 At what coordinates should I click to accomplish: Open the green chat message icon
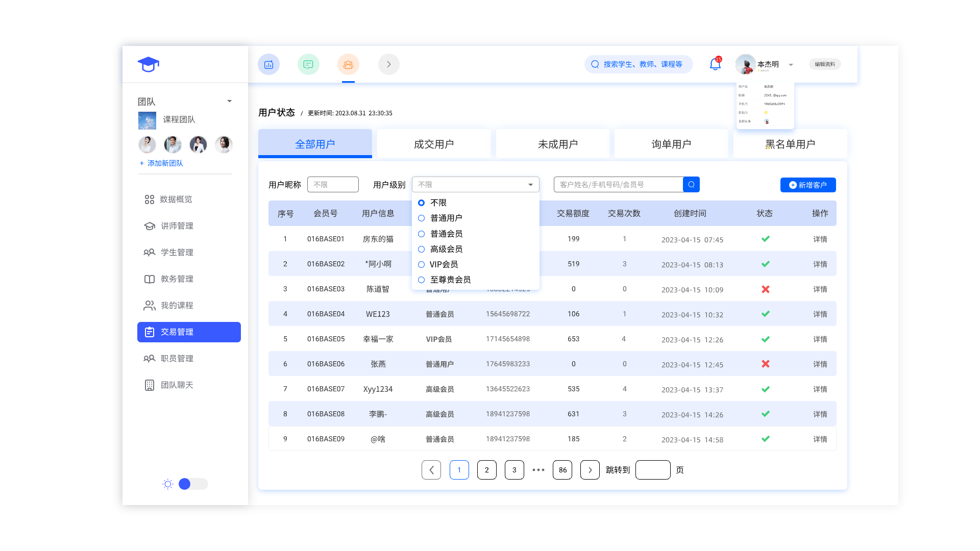point(308,64)
